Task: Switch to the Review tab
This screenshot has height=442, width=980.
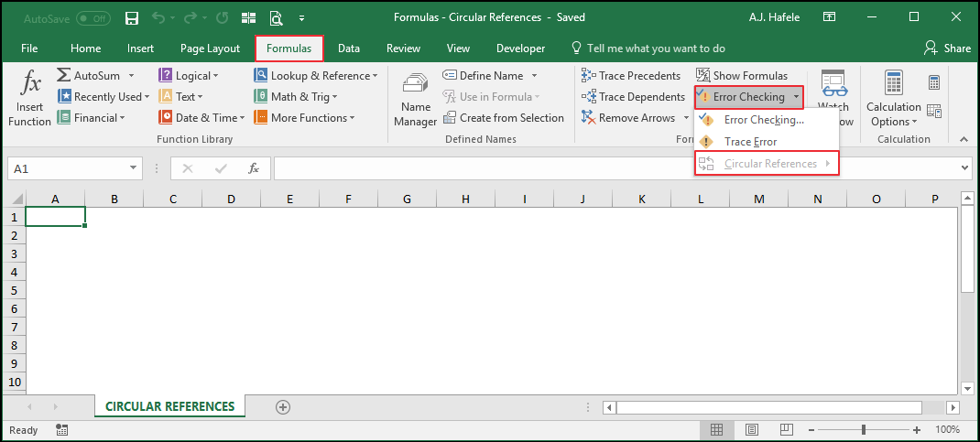Action: [x=403, y=49]
